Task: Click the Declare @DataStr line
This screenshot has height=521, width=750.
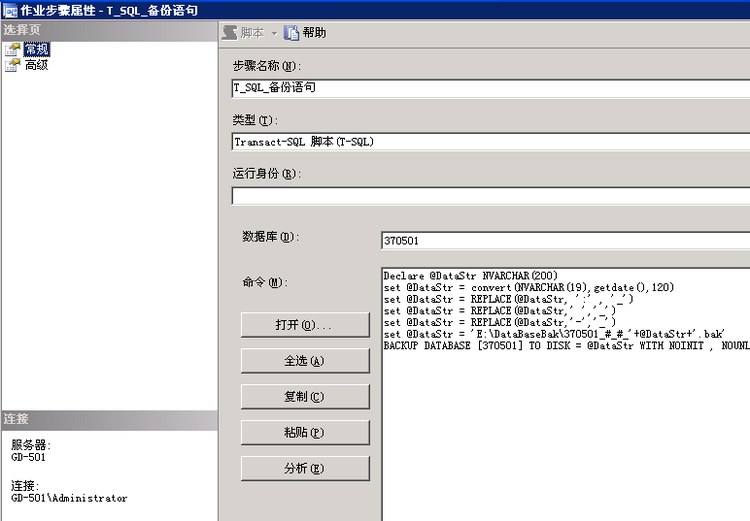Action: pyautogui.click(x=470, y=276)
